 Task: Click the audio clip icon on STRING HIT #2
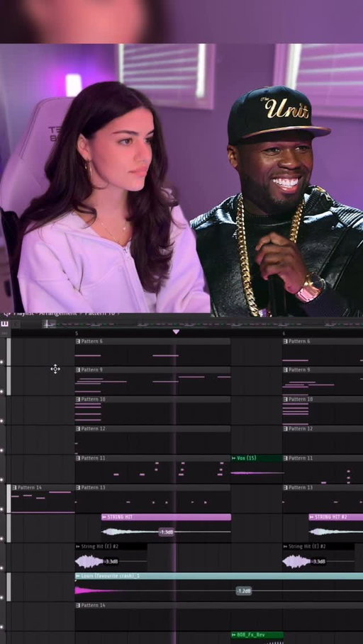(x=312, y=517)
